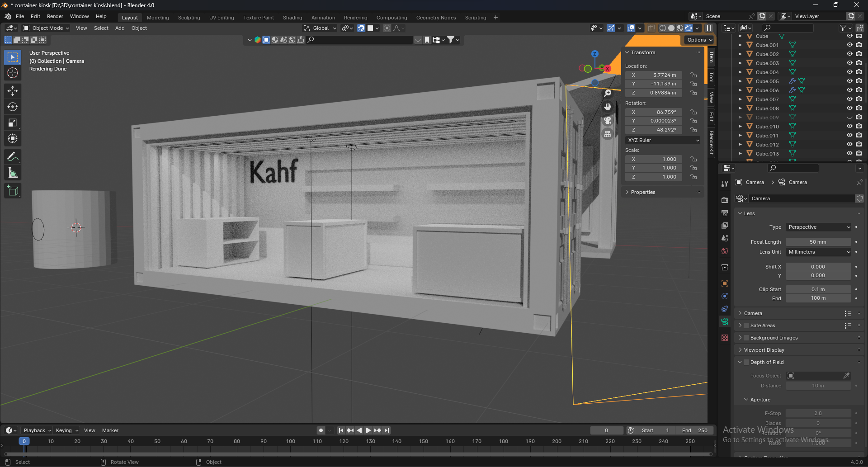Open the Render properties tab
868x467 pixels.
pos(725,200)
